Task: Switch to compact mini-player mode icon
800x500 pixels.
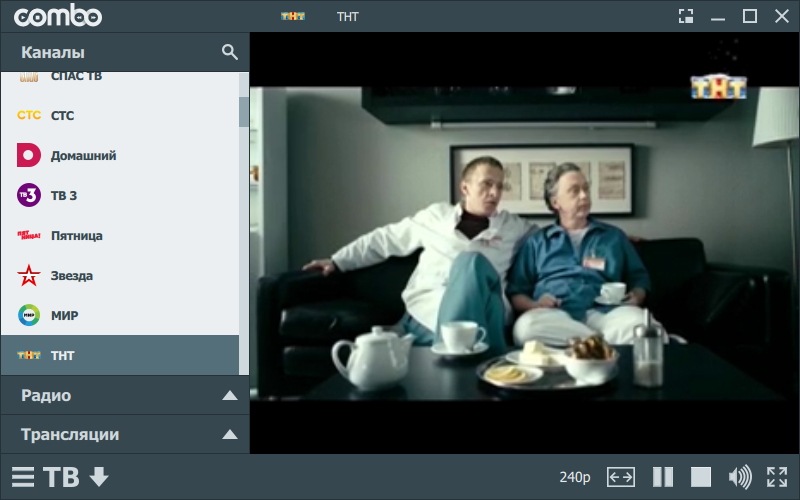Action: click(x=686, y=16)
